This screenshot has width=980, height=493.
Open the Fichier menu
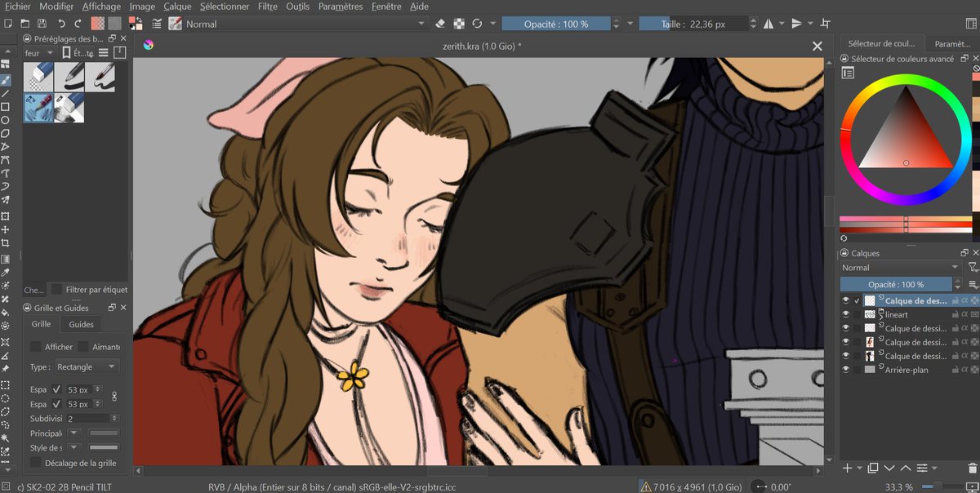[18, 7]
